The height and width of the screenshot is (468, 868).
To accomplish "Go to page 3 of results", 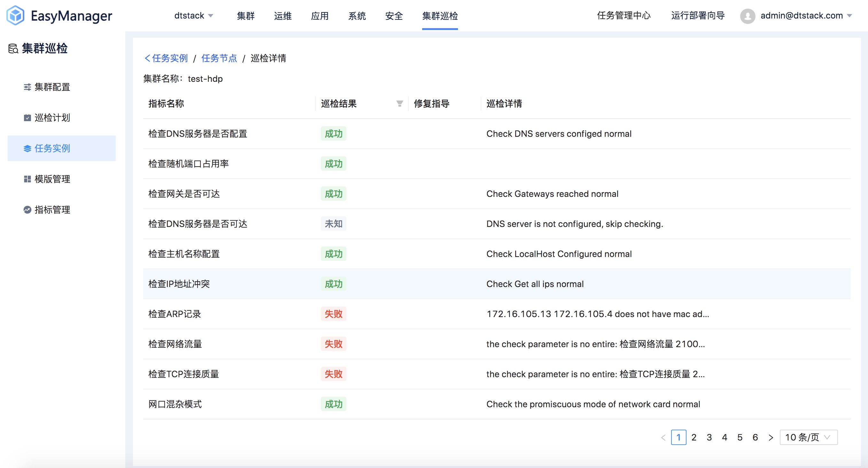I will (x=709, y=438).
